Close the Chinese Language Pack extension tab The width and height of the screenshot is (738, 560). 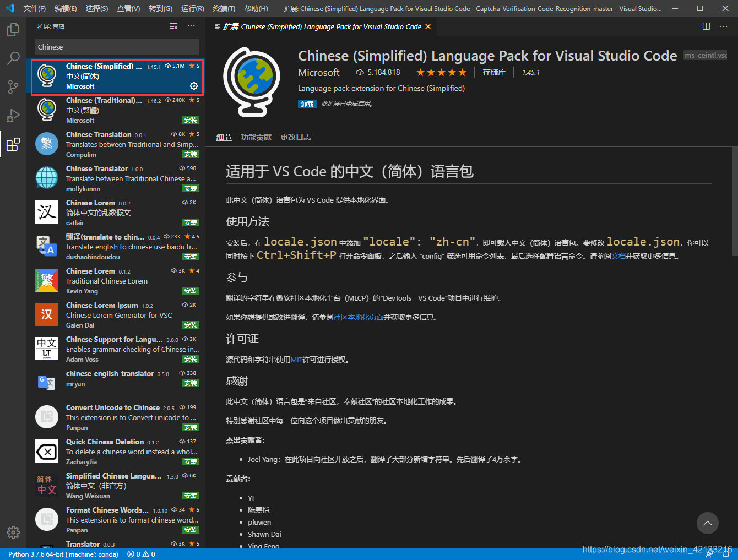coord(428,26)
